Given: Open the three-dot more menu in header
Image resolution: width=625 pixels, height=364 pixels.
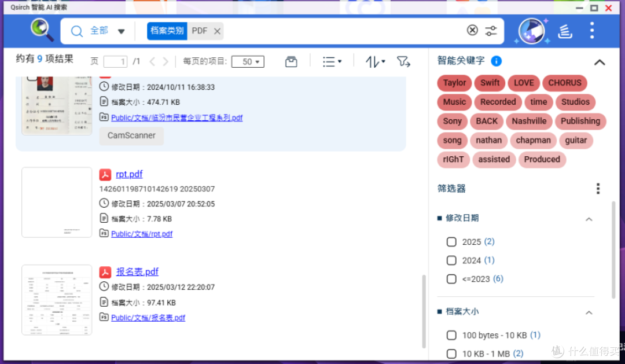Looking at the screenshot, I should click(x=592, y=30).
